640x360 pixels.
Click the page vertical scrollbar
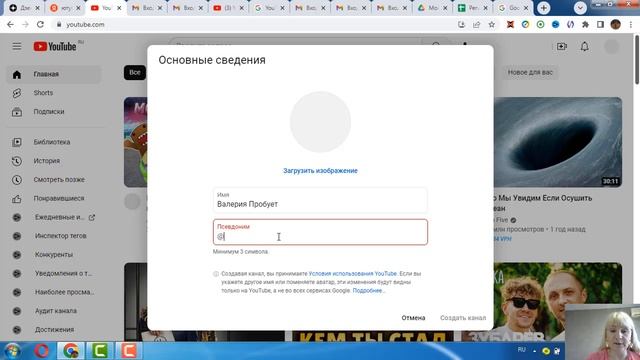[x=637, y=60]
